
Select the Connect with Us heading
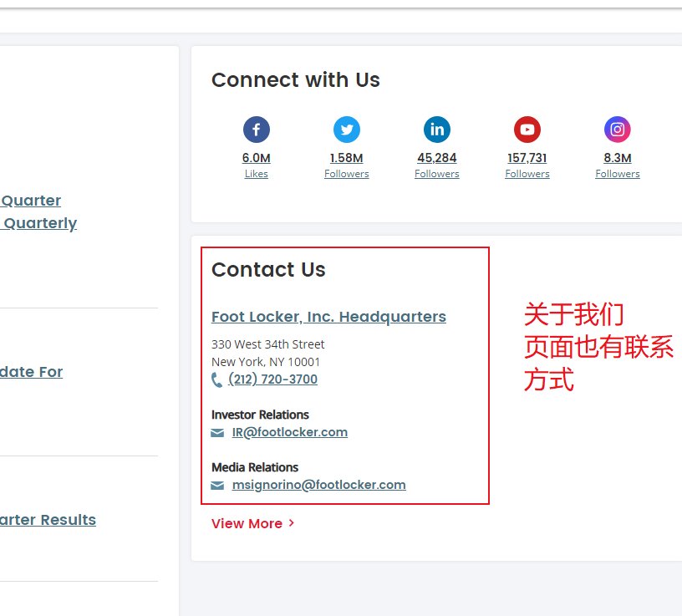coord(295,80)
